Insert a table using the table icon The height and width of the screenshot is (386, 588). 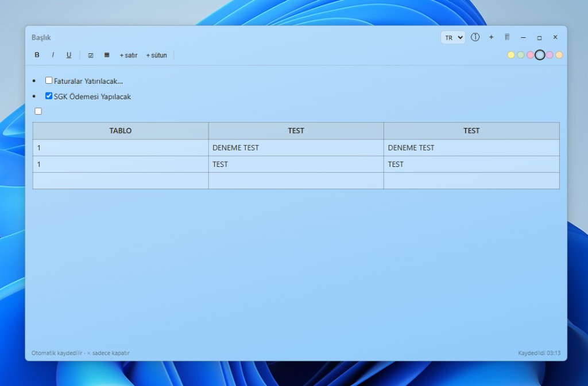[x=107, y=55]
